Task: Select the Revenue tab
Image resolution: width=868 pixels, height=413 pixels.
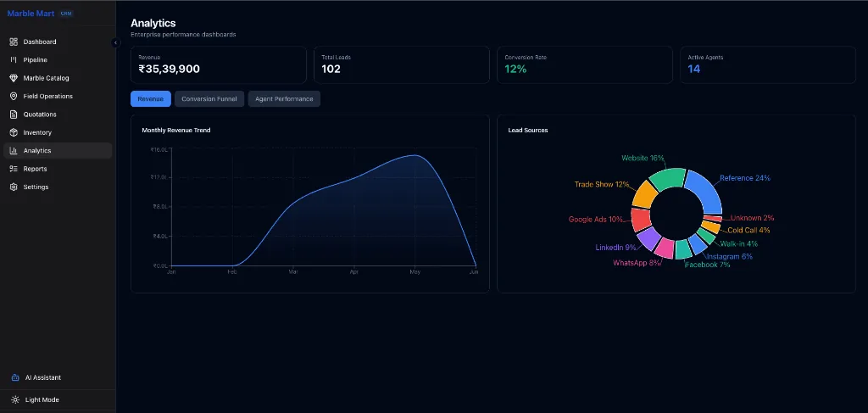Action: click(151, 99)
